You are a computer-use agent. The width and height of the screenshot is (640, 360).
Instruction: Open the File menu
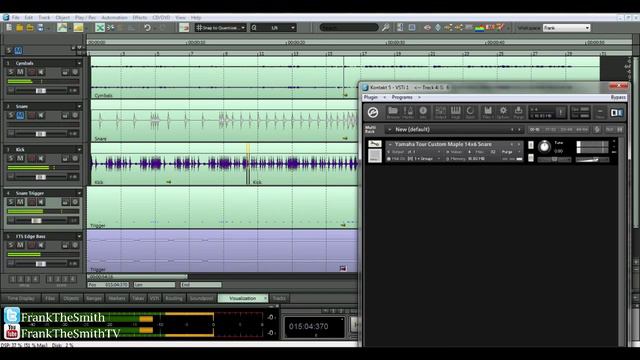(16, 18)
